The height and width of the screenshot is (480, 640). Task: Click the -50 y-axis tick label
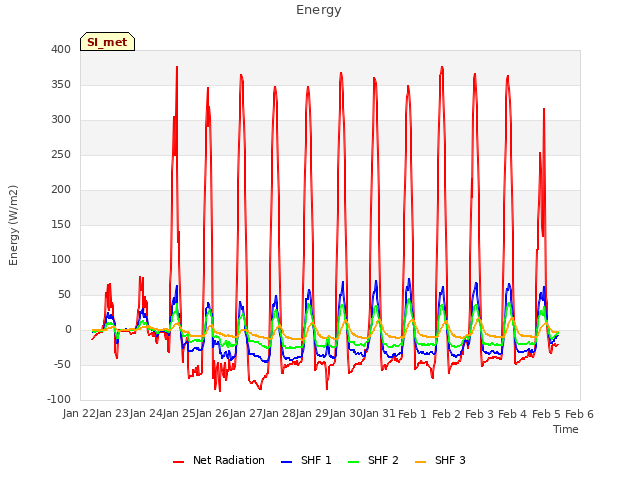[62, 364]
